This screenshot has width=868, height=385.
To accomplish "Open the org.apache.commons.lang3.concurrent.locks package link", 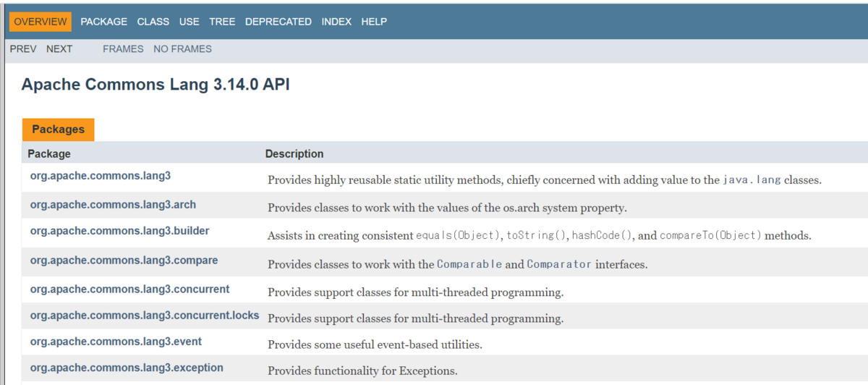I will (x=145, y=316).
